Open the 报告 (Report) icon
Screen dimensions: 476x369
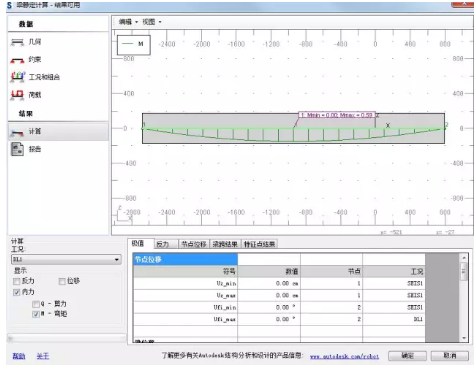(17, 149)
